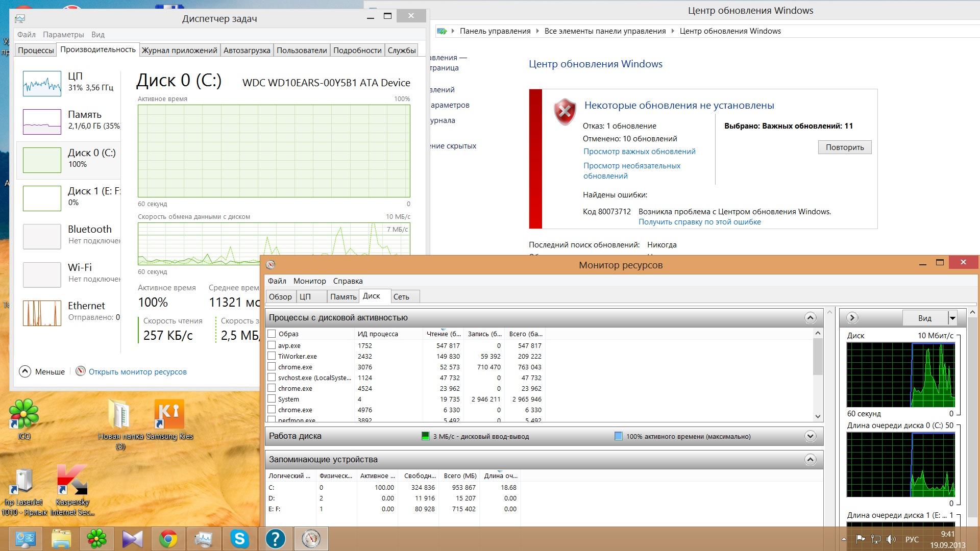Open the Control Panel taskbar icon
The height and width of the screenshot is (551, 980).
click(25, 539)
